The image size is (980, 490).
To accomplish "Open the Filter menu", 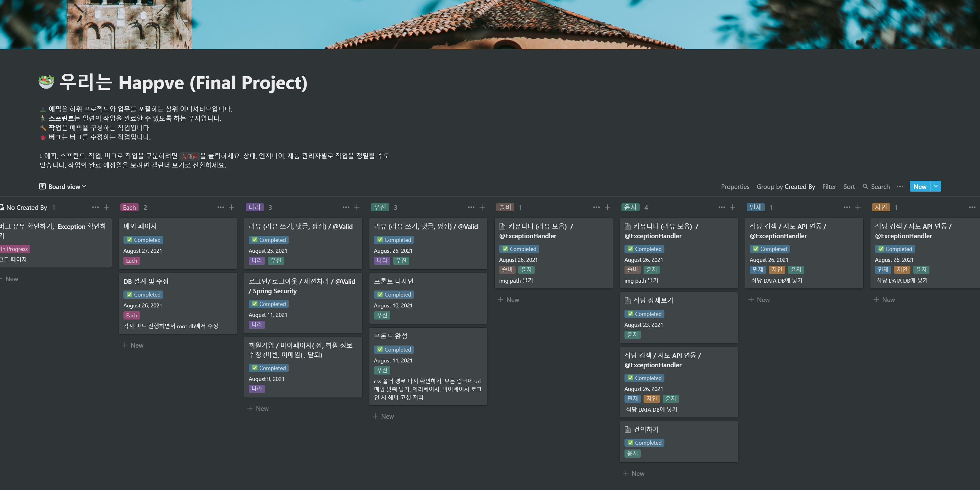I will coord(829,187).
